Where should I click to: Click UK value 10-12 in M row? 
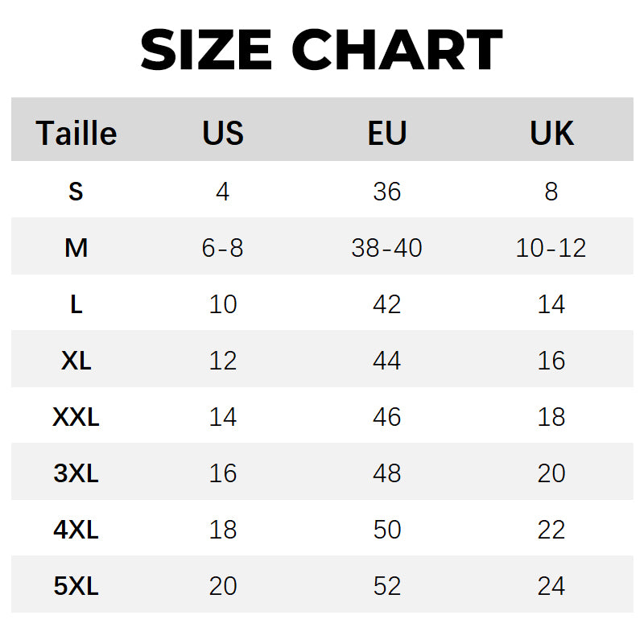click(x=551, y=248)
